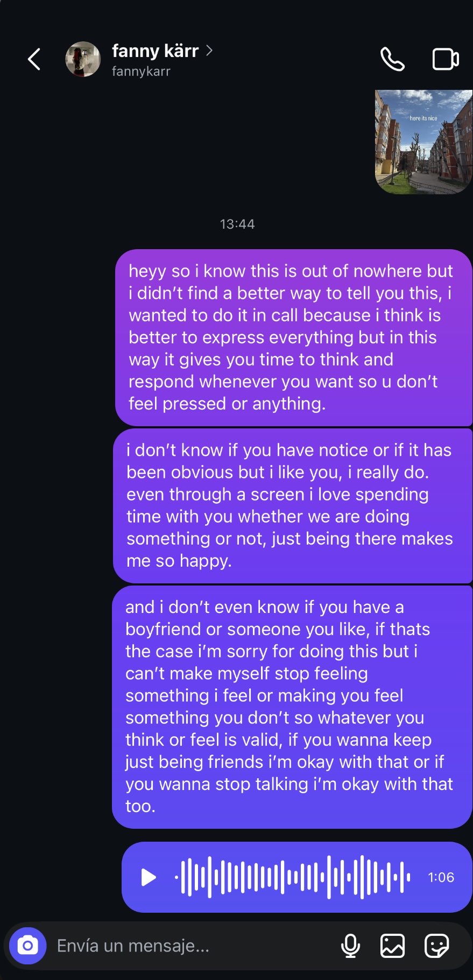Screen dimensions: 473x980
Task: Tap the 1:06 voice message duration
Action: coord(441,877)
